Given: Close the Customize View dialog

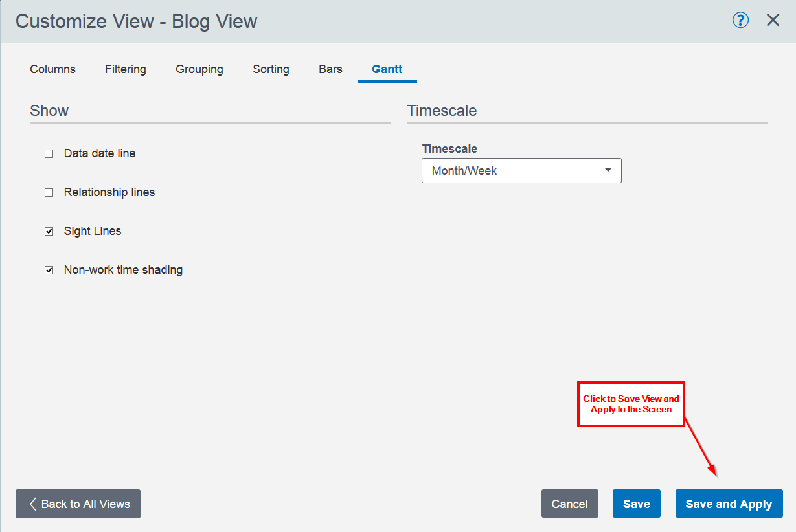Looking at the screenshot, I should click(x=773, y=21).
